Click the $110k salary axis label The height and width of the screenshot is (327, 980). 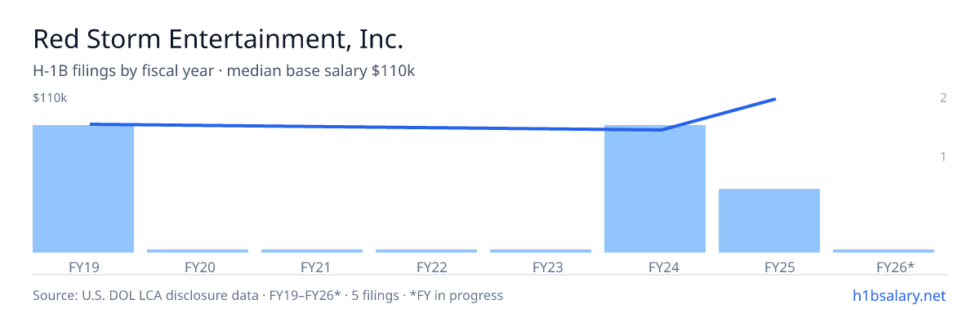pyautogui.click(x=50, y=98)
